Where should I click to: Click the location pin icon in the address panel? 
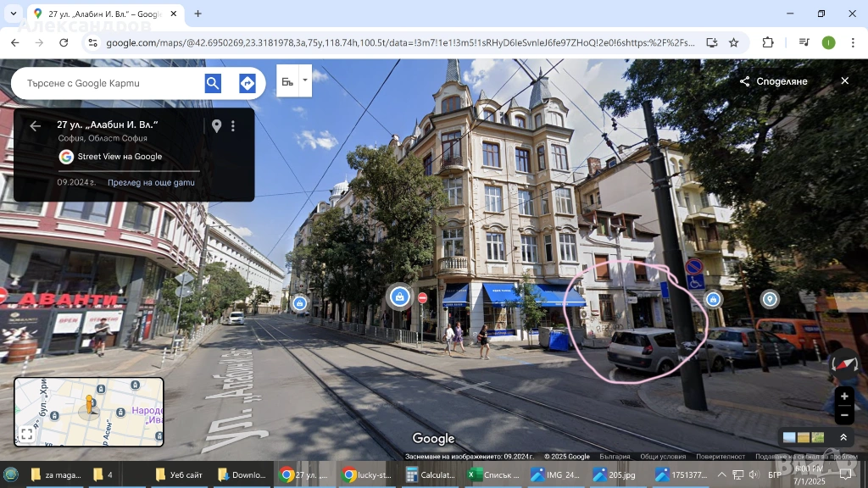(x=216, y=126)
